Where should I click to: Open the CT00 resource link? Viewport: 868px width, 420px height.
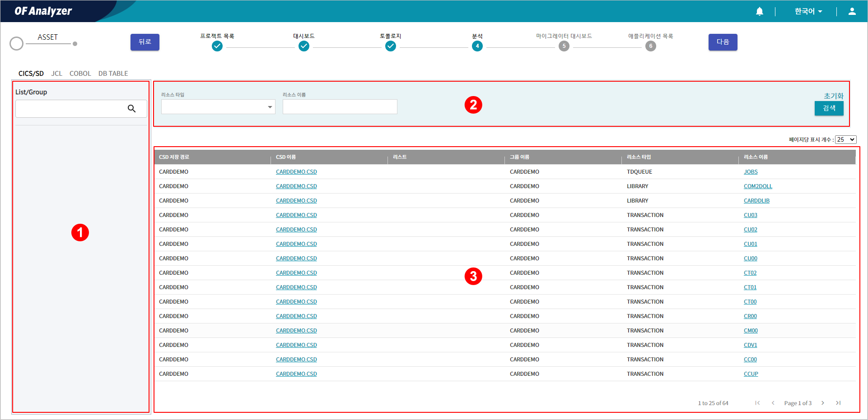point(750,302)
